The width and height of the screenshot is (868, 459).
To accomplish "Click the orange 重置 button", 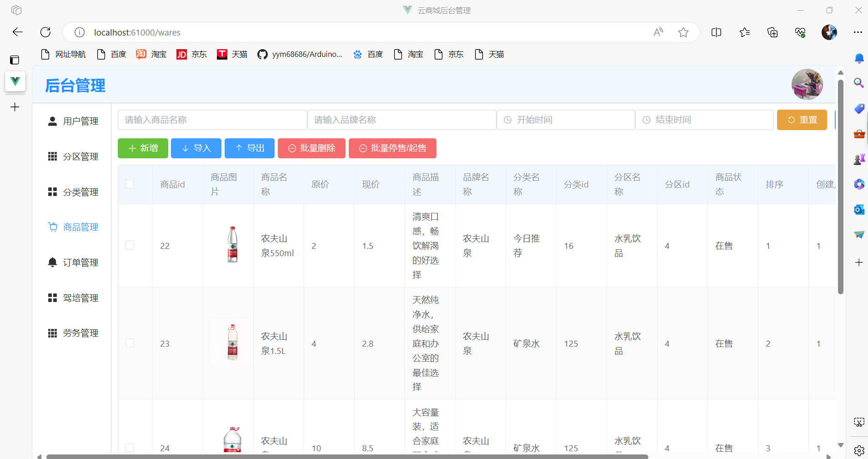I will coord(802,120).
